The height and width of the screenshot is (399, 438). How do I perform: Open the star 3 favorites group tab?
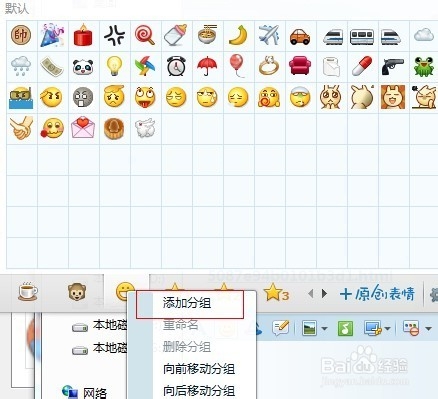pyautogui.click(x=276, y=292)
